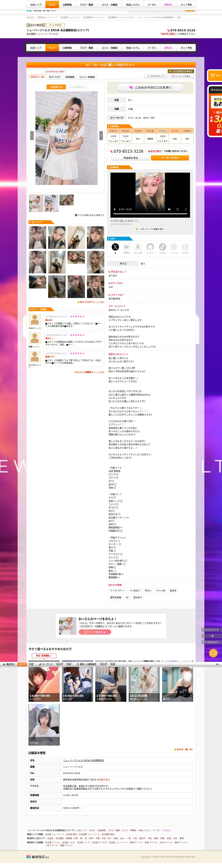This screenshot has width=222, height=868.
Task: Open the 写メブログをもっと見る link
Action: click(x=91, y=302)
